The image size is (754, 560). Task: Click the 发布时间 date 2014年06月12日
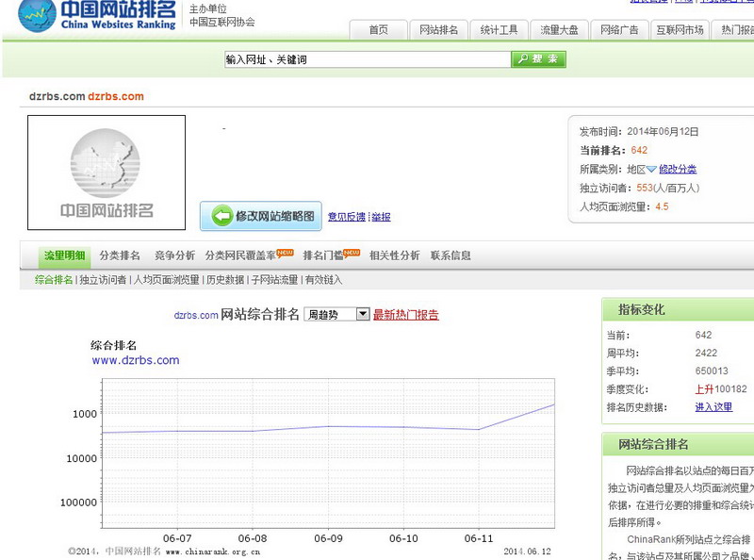pyautogui.click(x=663, y=131)
